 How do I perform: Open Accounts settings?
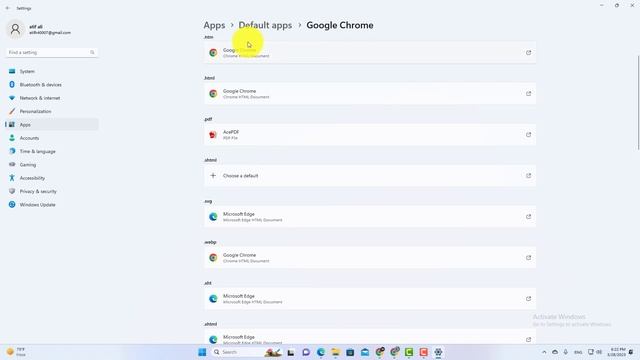[x=52, y=138]
